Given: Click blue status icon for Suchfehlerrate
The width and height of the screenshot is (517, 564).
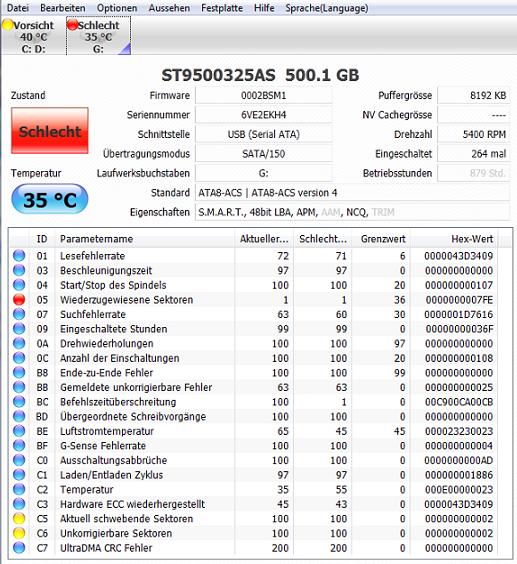Looking at the screenshot, I should [19, 314].
